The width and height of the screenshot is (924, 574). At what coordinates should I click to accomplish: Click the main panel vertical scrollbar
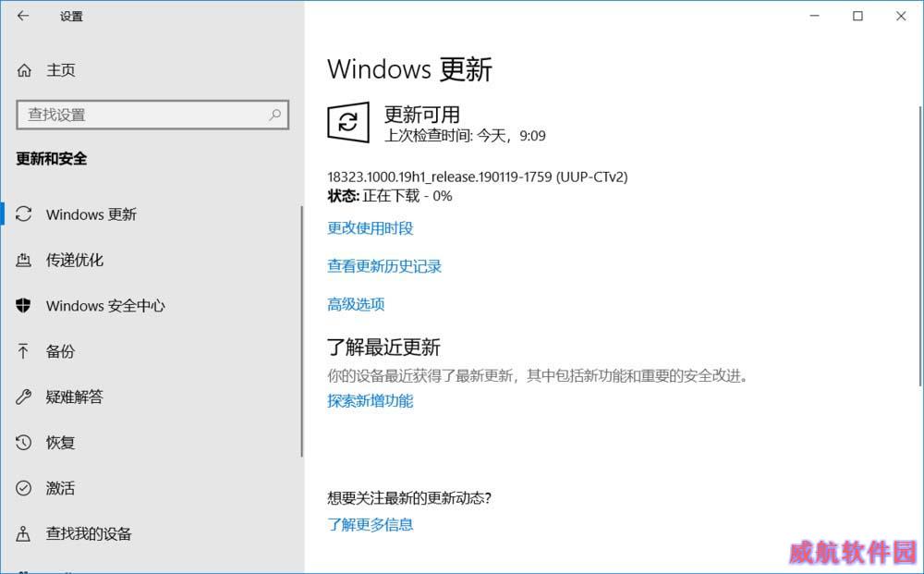coord(920,247)
